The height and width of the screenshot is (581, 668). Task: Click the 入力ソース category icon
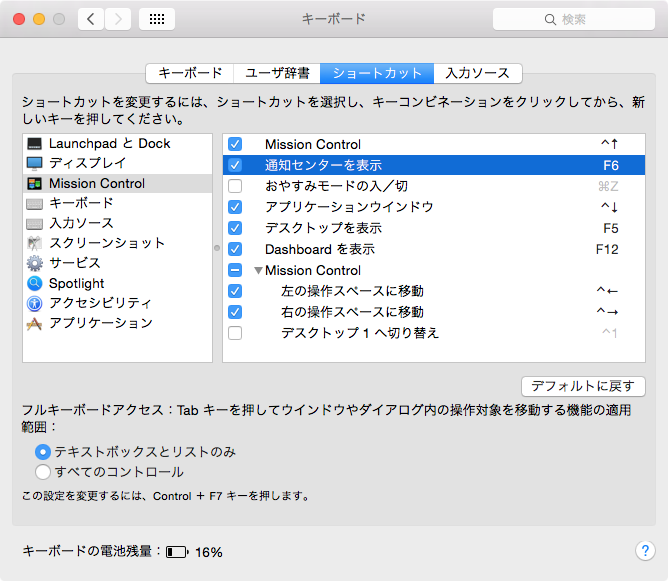[35, 224]
